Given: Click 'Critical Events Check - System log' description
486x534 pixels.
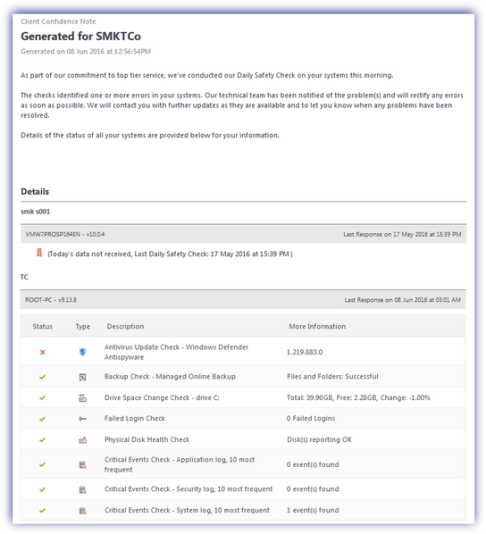Looking at the screenshot, I should click(x=187, y=510).
